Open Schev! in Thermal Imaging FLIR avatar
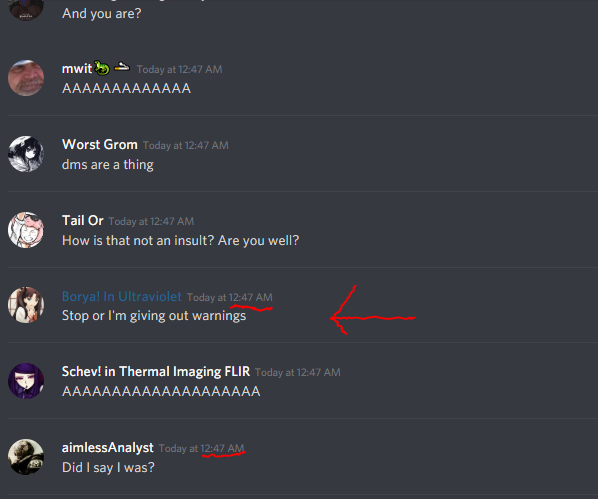 (x=26, y=381)
